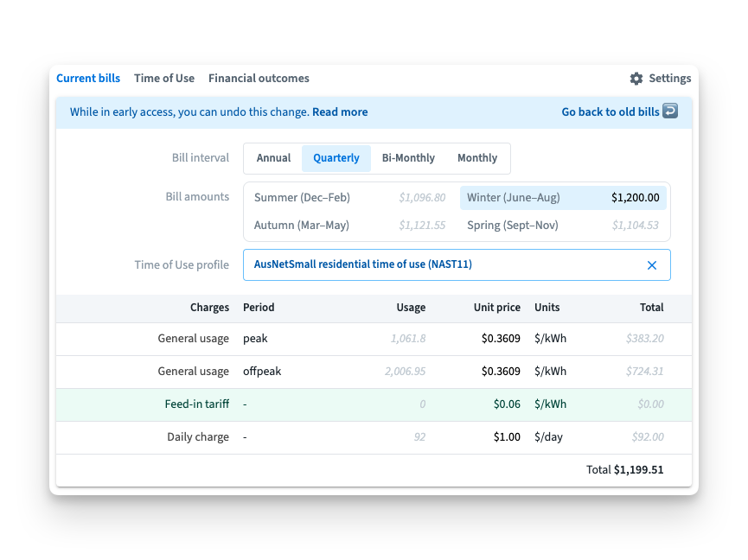Choose the Monthly bill interval
748x560 pixels.
click(x=477, y=158)
